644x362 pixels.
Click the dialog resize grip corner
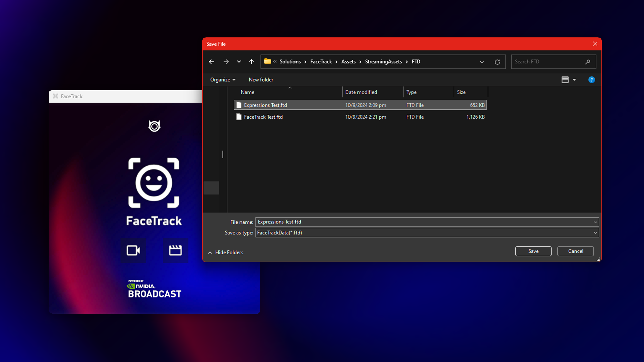(599, 259)
